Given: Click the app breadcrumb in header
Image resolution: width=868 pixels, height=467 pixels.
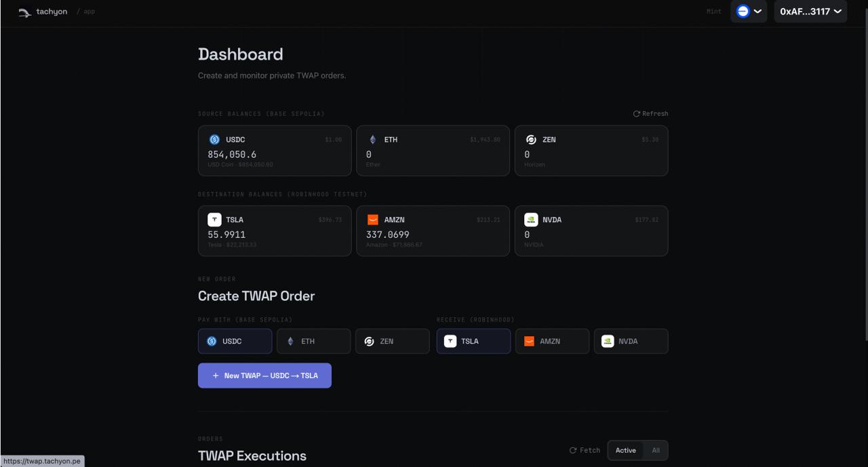Looking at the screenshot, I should pyautogui.click(x=89, y=12).
